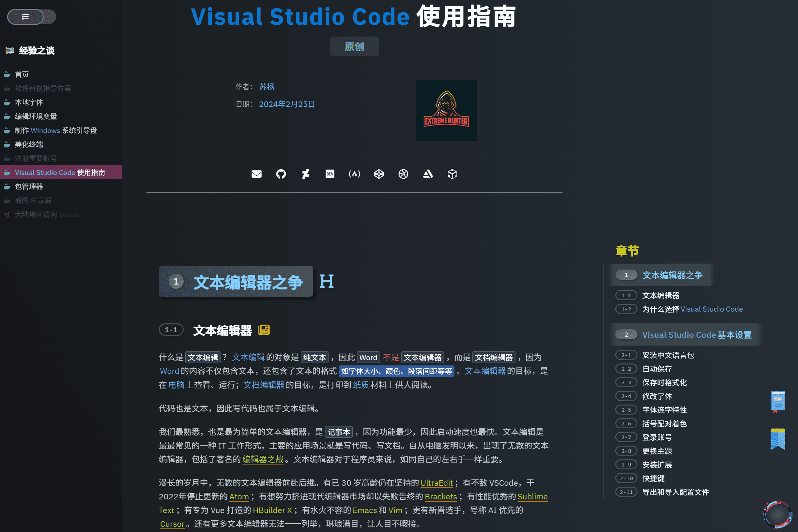Open the Dribbble basketball icon
Screen dimensions: 798x532
[403, 174]
